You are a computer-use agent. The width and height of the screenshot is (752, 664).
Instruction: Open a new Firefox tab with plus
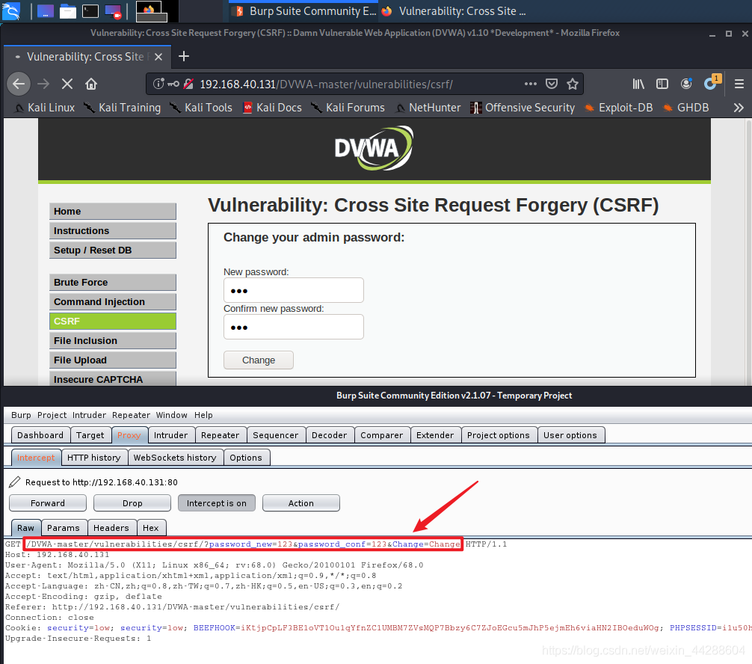(x=184, y=57)
